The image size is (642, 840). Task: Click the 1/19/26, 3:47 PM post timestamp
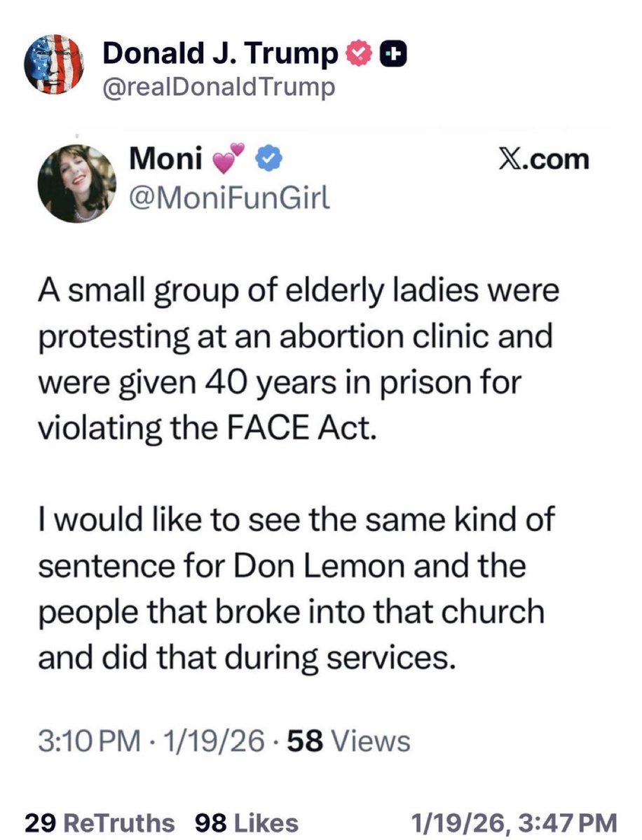515,822
